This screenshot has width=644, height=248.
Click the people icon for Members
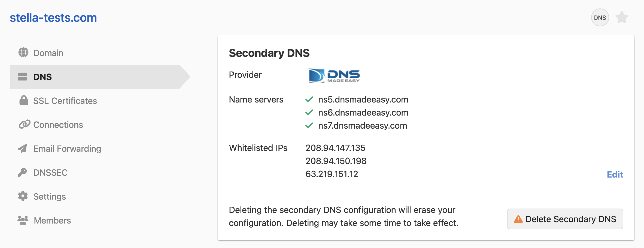coord(23,220)
